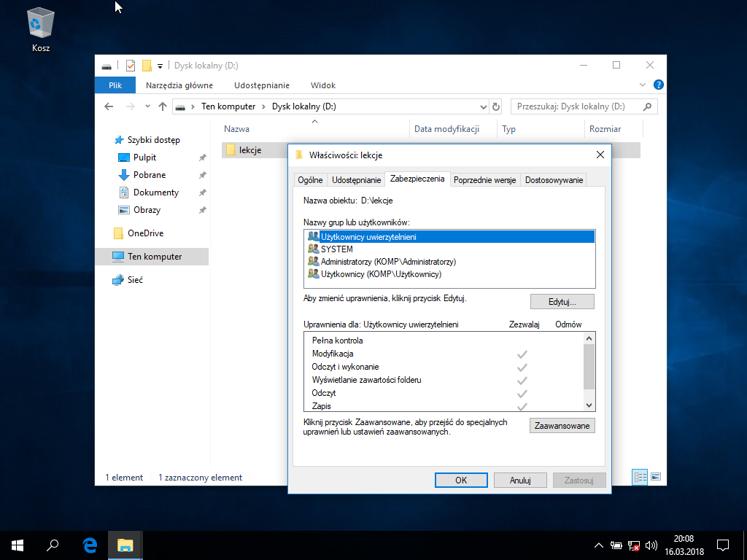Open the Narzędzia główne ribbon tab

tap(179, 85)
